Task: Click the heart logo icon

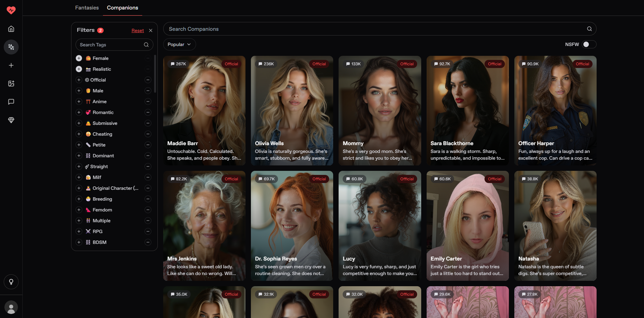Action: pyautogui.click(x=11, y=10)
